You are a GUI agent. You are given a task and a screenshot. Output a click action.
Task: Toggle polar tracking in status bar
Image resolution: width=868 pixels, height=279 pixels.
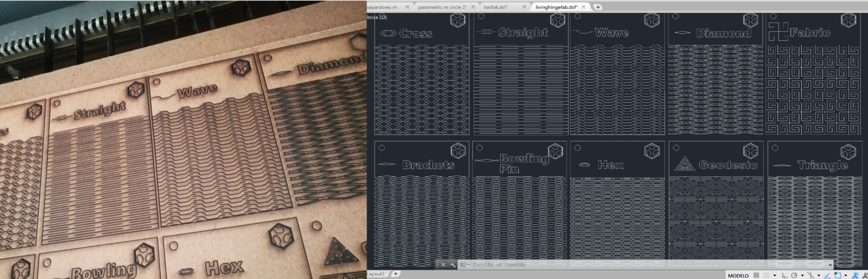coord(794,276)
